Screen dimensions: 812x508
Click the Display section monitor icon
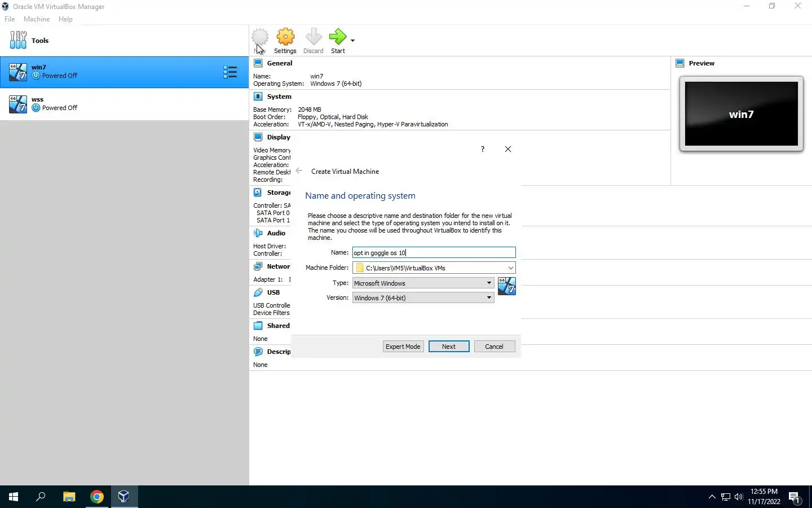[x=258, y=137]
